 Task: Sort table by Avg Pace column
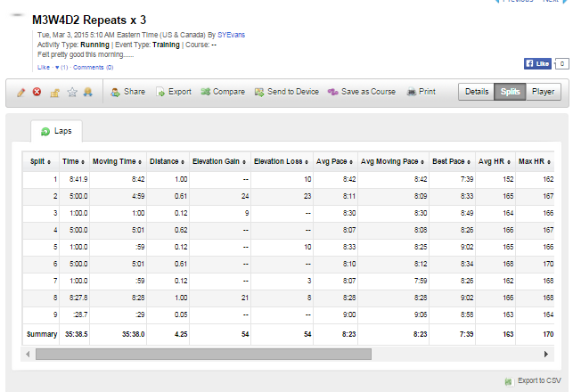[x=332, y=161]
